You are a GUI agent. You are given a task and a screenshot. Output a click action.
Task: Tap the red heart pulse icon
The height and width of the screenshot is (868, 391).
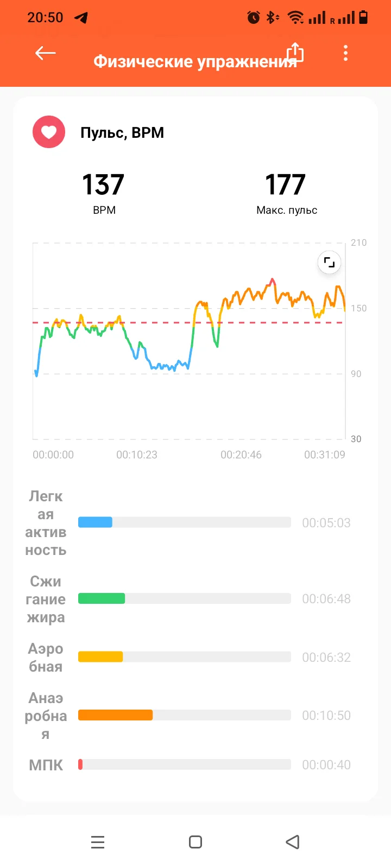point(49,132)
